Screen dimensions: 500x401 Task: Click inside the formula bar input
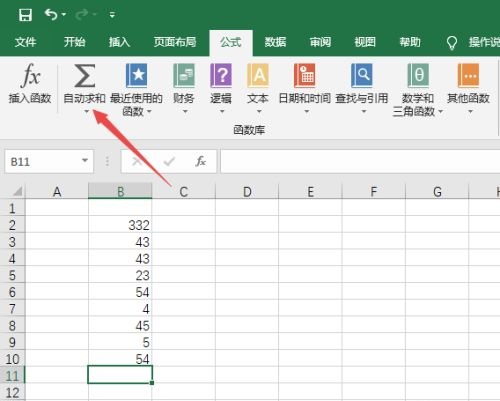tap(360, 162)
